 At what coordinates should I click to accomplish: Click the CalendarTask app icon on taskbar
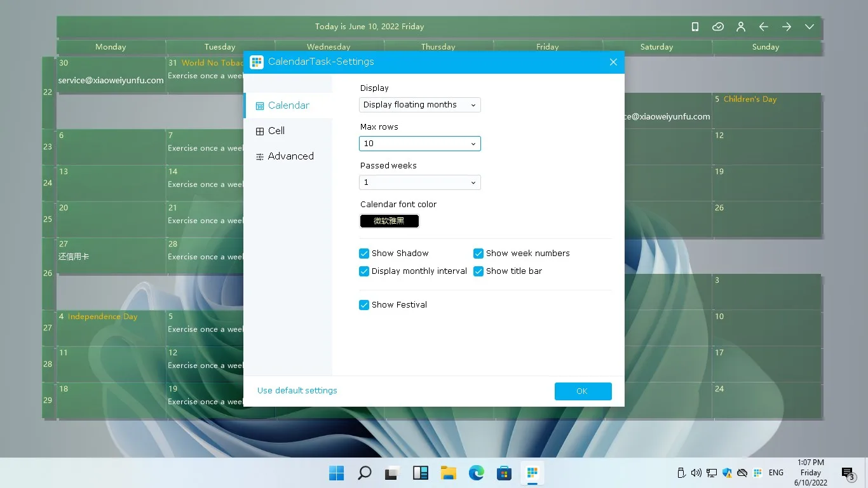tap(532, 473)
